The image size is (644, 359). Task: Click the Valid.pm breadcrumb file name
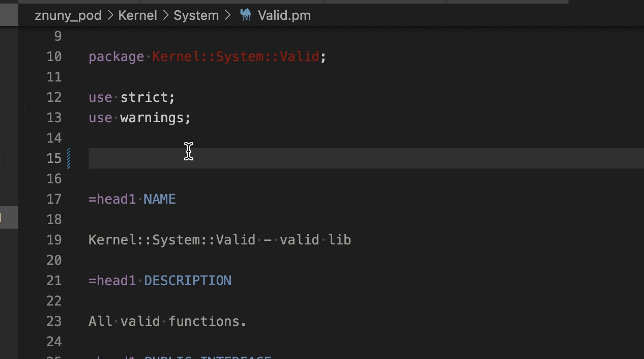284,15
